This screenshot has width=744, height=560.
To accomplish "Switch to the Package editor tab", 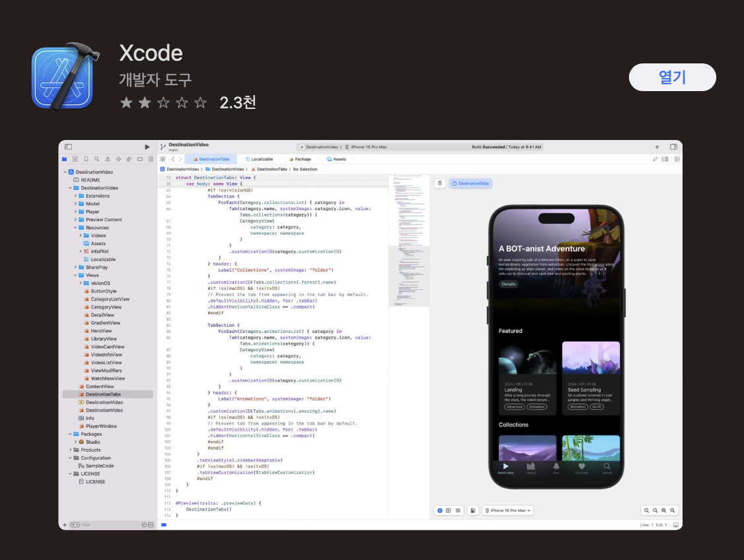I will tap(300, 159).
